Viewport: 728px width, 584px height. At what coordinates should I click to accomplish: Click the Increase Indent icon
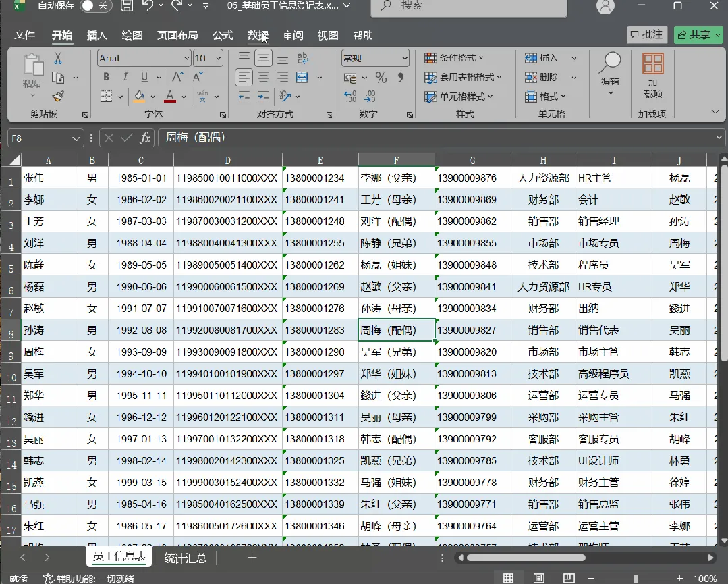263,97
